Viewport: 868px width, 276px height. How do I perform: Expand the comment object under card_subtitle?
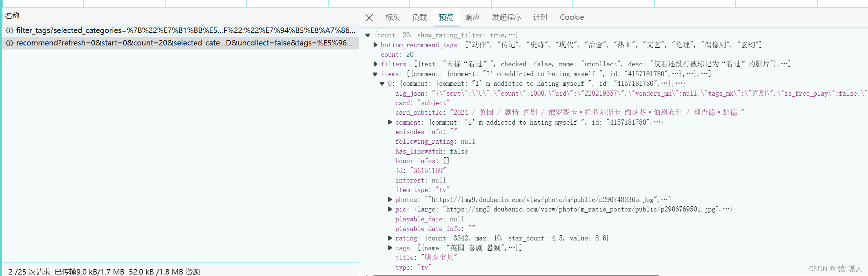390,122
